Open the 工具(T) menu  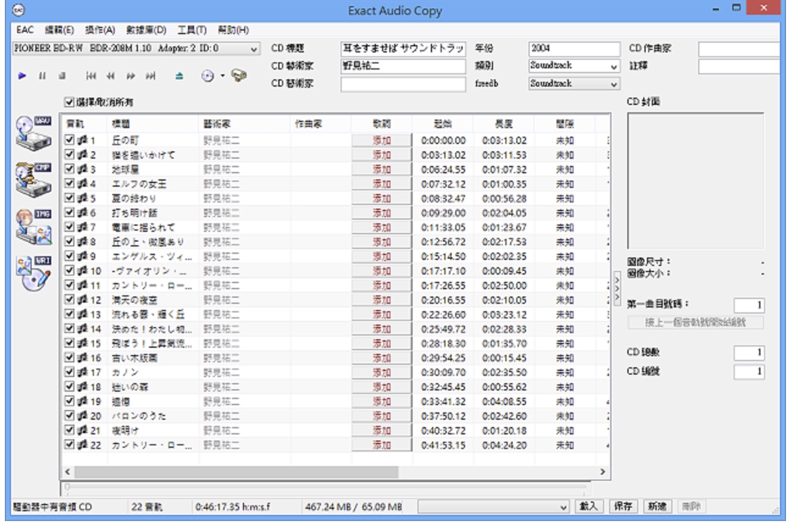pos(192,30)
